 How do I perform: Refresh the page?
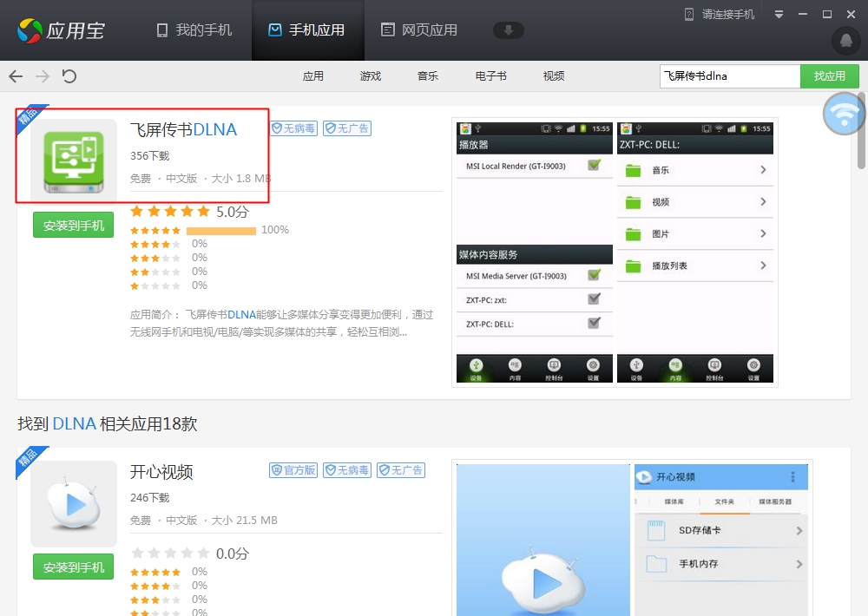69,75
